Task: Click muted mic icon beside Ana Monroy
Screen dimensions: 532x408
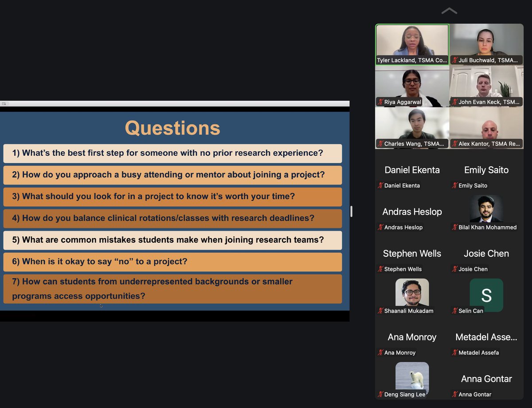Action: [380, 353]
